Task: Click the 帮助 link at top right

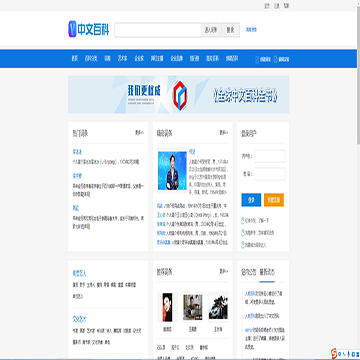Action: tap(286, 6)
